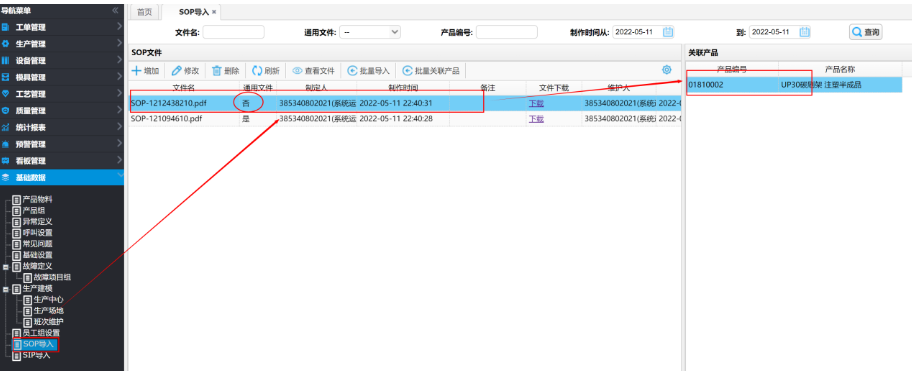Image resolution: width=913 pixels, height=375 pixels.
Task: Select the SOP-121094610.pdf file row
Action: tap(404, 119)
